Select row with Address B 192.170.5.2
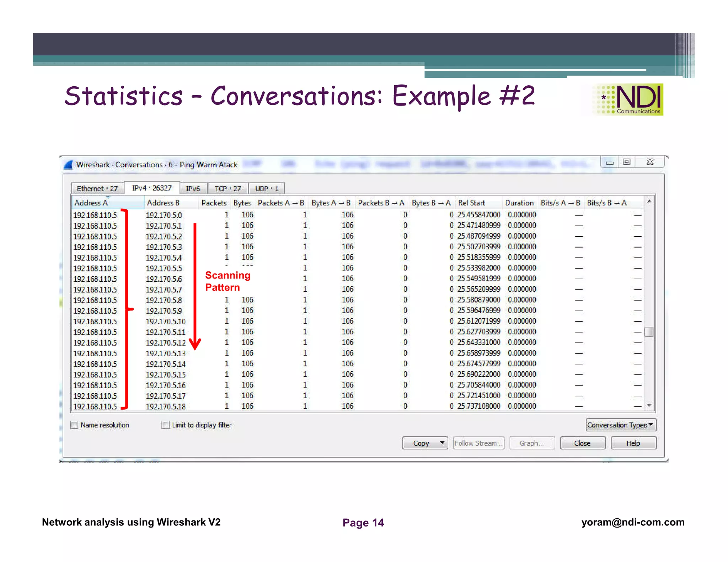This screenshot has width=728, height=562. 358,236
